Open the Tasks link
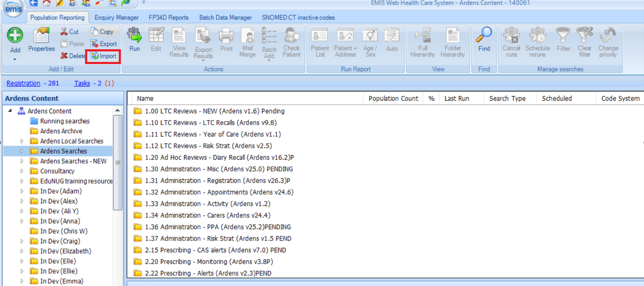 coord(82,83)
